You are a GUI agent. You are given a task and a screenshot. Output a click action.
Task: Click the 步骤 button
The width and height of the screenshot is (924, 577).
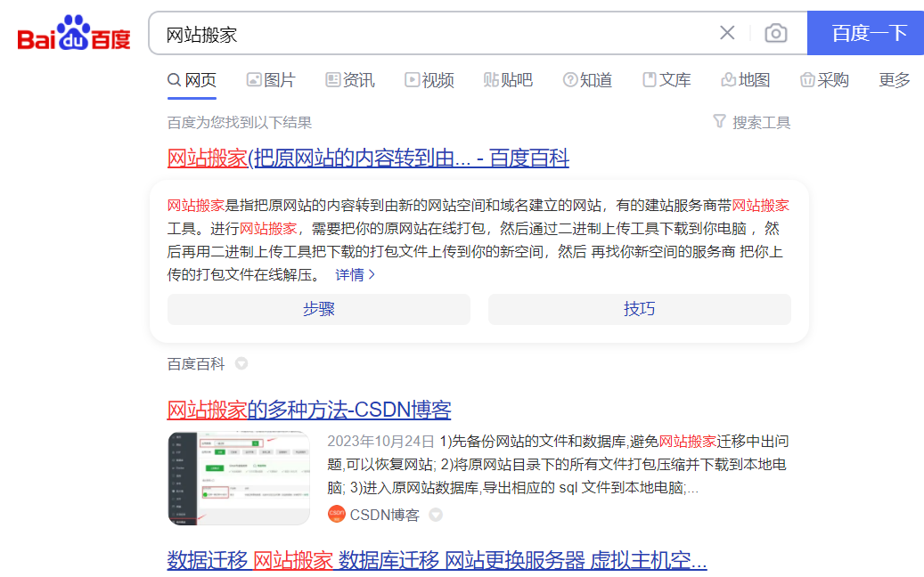[x=318, y=309]
